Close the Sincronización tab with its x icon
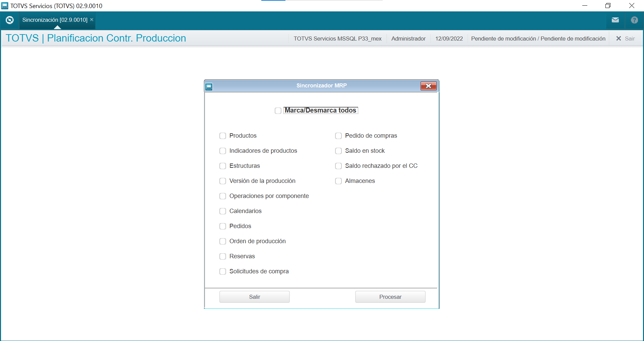Viewport: 644px width, 341px height. tap(92, 20)
